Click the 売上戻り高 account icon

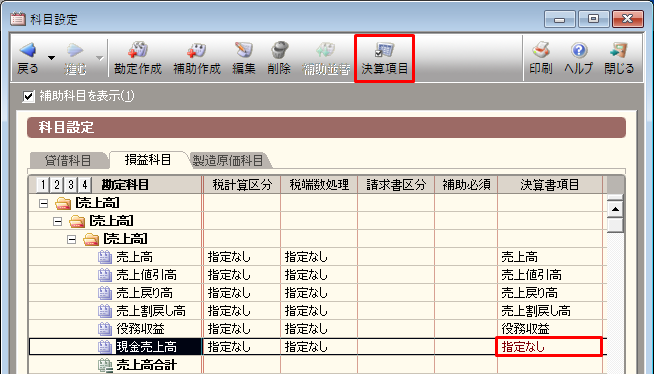(105, 293)
